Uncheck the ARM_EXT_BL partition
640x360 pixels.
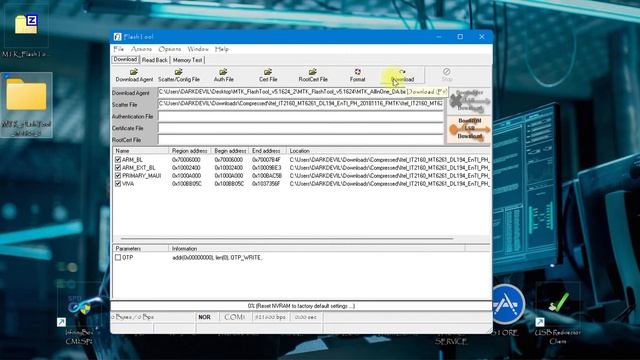[118, 168]
